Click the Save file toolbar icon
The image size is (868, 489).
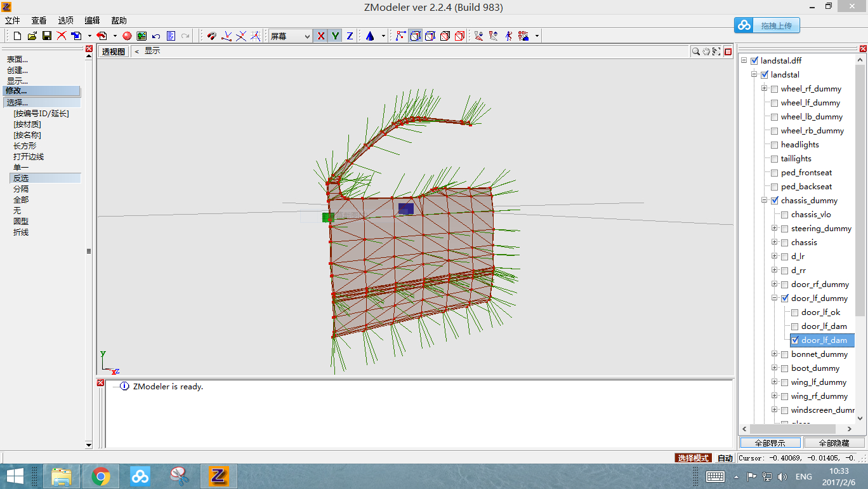click(x=47, y=36)
